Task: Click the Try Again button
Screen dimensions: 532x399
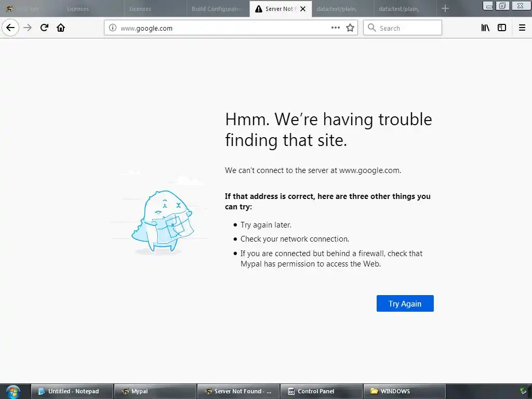Action: coord(405,303)
